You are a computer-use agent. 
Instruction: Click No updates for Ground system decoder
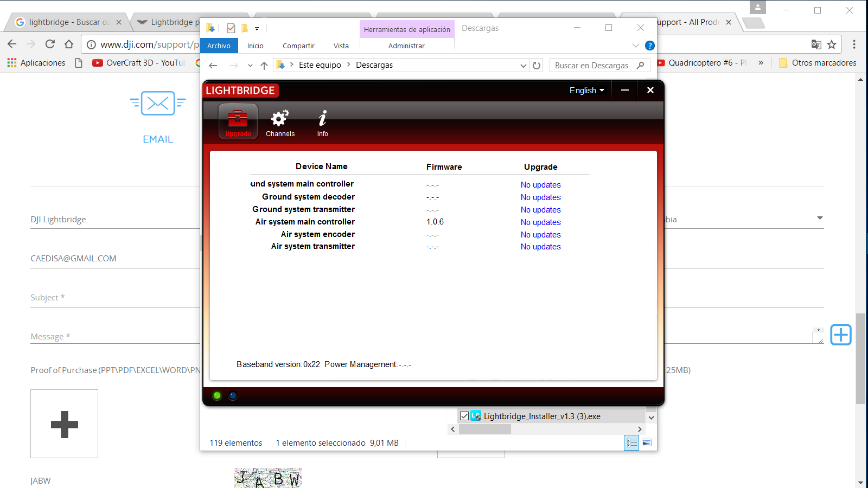click(540, 197)
